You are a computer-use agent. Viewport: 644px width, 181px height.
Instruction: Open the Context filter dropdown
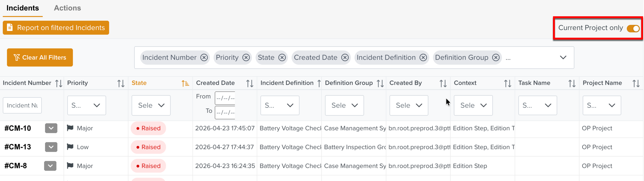(x=473, y=105)
